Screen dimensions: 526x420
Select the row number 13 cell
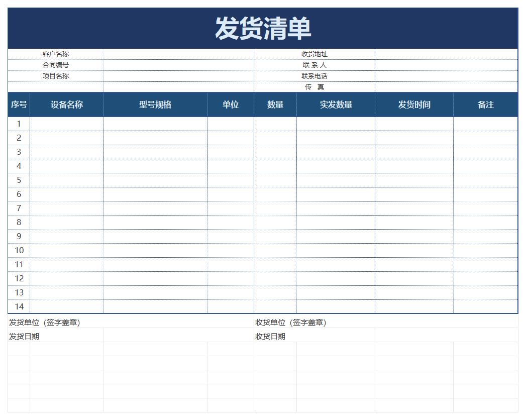coord(19,293)
